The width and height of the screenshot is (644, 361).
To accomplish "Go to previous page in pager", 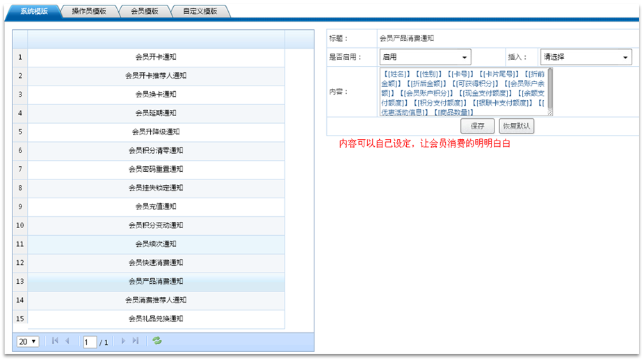I will 67,341.
